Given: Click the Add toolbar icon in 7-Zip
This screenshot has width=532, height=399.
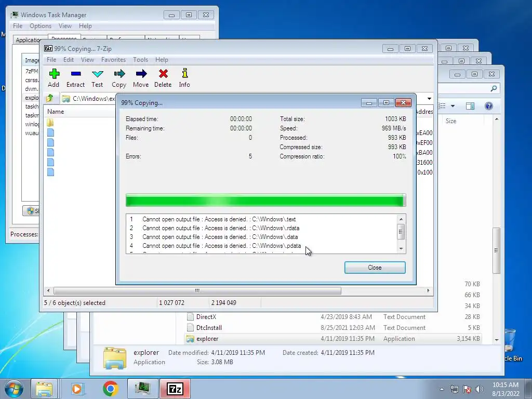Looking at the screenshot, I should [x=54, y=78].
